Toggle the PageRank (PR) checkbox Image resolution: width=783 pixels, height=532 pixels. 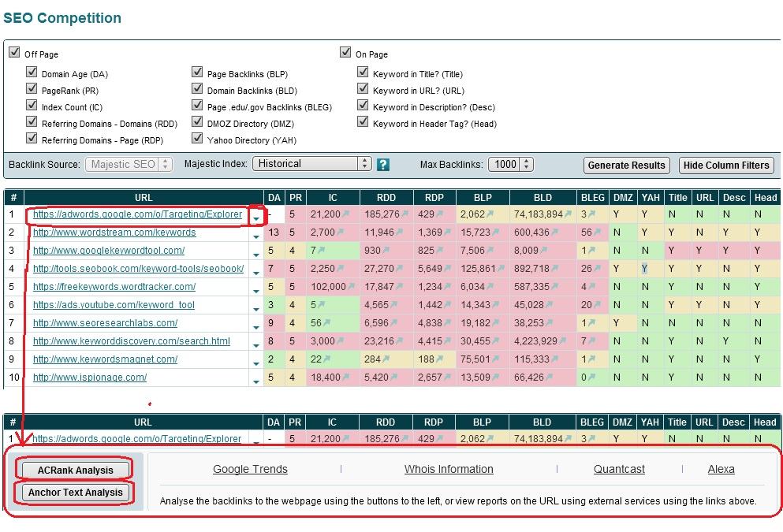click(32, 88)
